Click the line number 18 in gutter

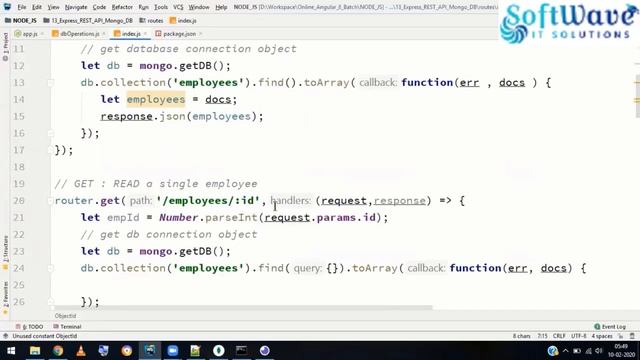(19, 167)
